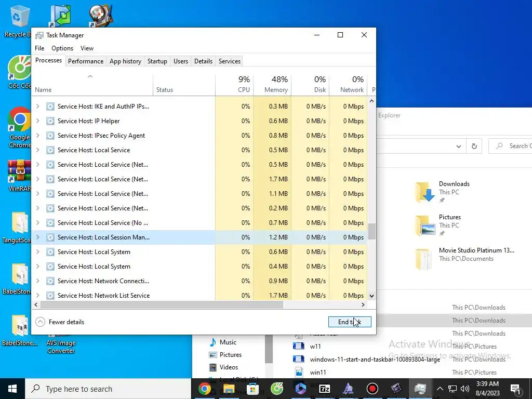532x399 pixels.
Task: Click the red record icon on the taskbar
Action: tap(372, 389)
